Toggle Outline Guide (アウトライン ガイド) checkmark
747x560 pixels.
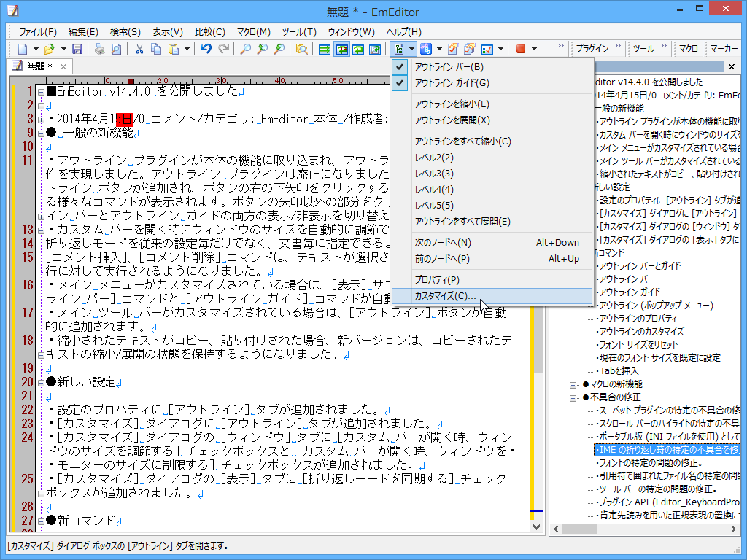[x=400, y=83]
